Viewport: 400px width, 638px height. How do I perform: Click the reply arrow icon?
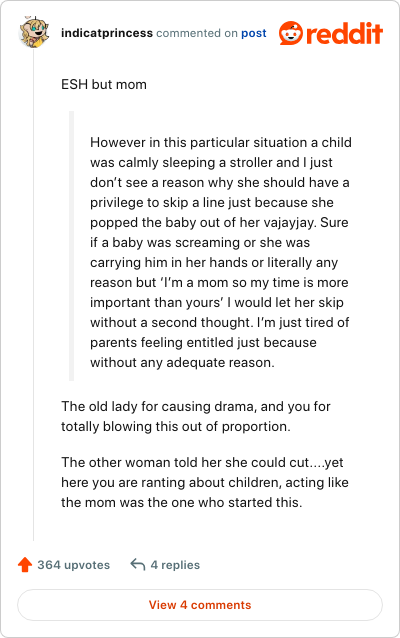pos(138,564)
